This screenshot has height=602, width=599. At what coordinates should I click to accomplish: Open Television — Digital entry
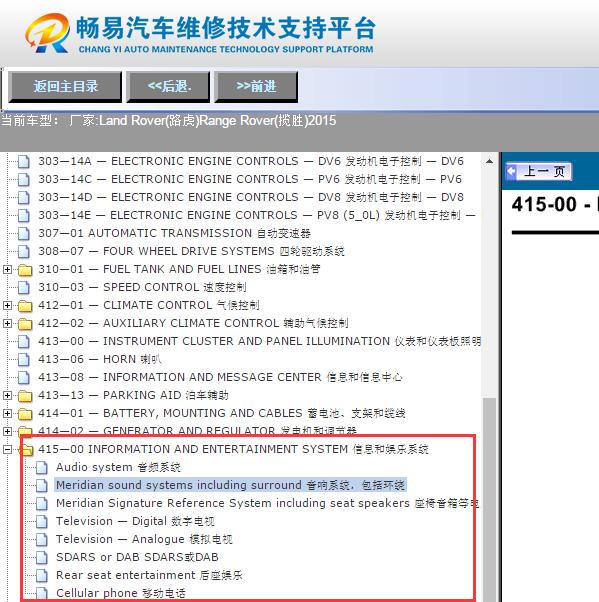pos(135,522)
